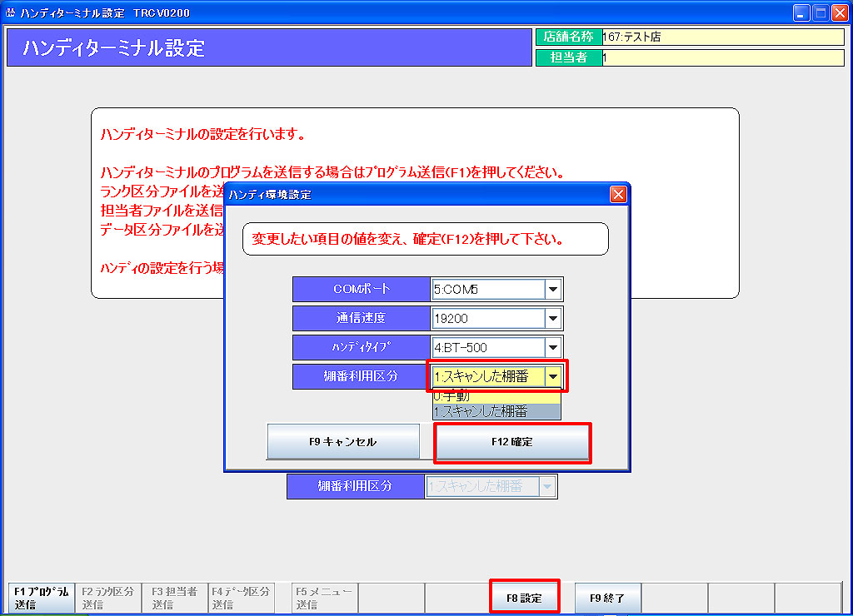
Task: Choose 1:スキャンした棚番 from the open list
Action: tap(496, 411)
